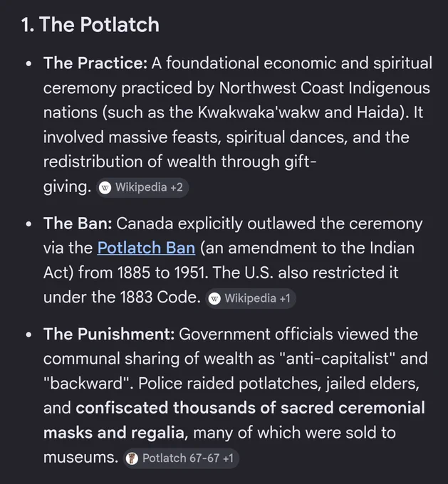Click the bold "The Practice:" label
This screenshot has height=484, width=448.
click(x=95, y=63)
